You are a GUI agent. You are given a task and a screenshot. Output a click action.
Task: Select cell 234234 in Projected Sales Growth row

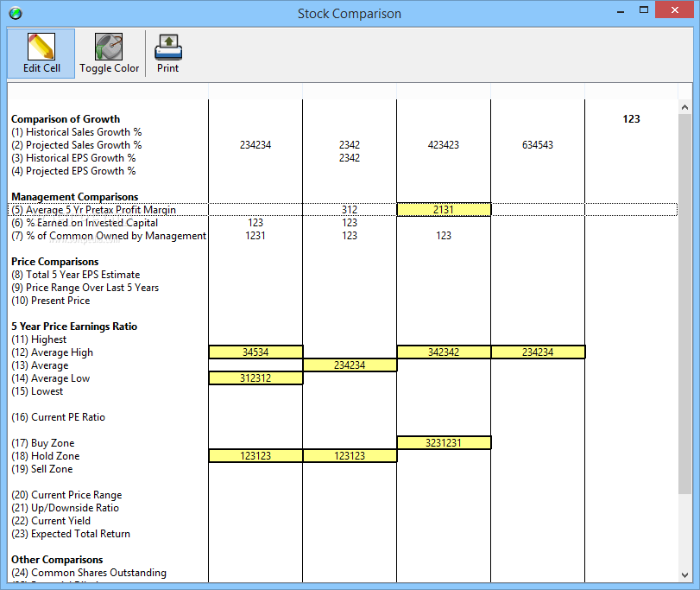click(x=255, y=145)
